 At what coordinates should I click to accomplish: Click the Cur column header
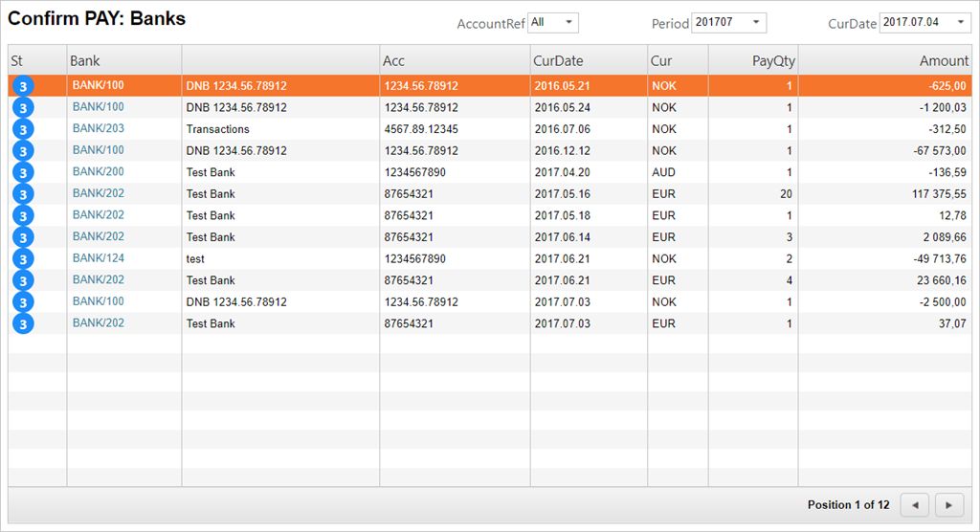pos(661,60)
